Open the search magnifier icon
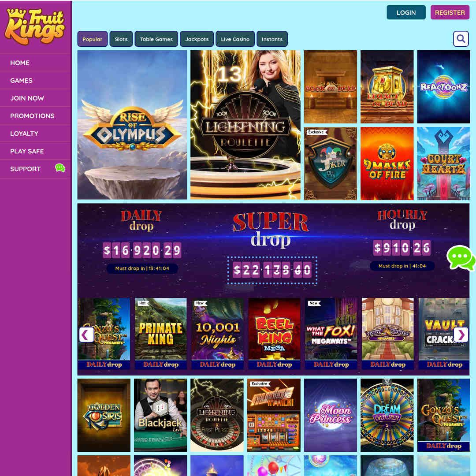 coord(461,39)
